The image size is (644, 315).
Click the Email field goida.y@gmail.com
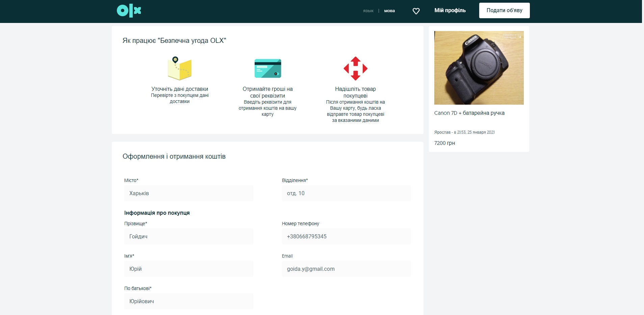[346, 269]
